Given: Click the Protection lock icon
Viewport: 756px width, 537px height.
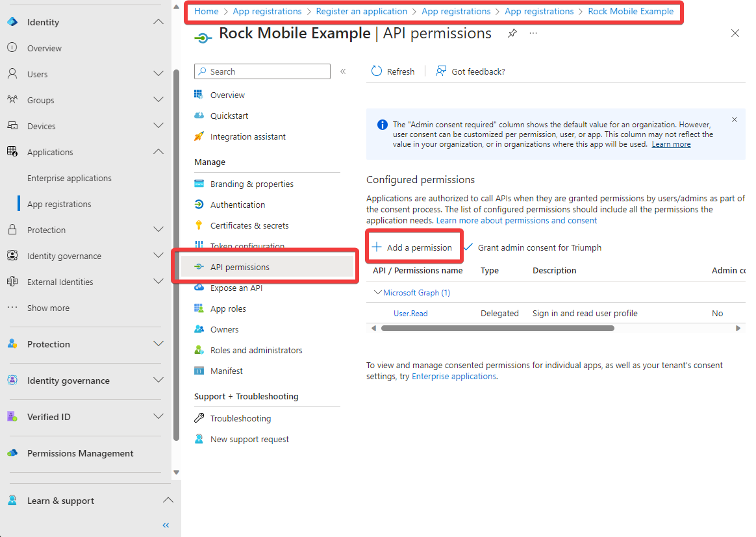Looking at the screenshot, I should pos(12,229).
